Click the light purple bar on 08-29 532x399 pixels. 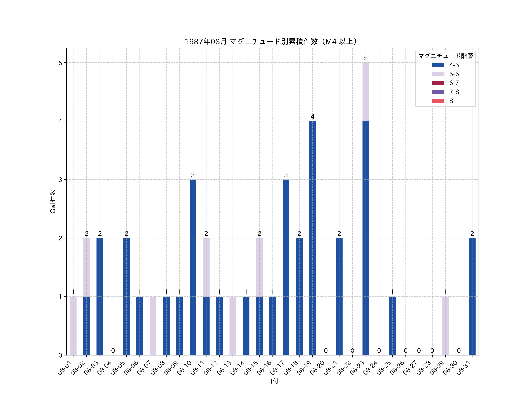coord(445,326)
